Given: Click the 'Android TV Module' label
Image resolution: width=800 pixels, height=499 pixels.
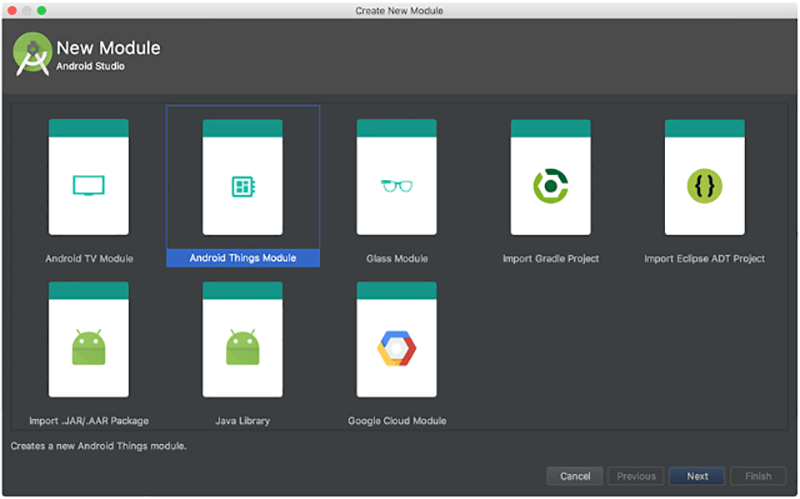Looking at the screenshot, I should [89, 259].
